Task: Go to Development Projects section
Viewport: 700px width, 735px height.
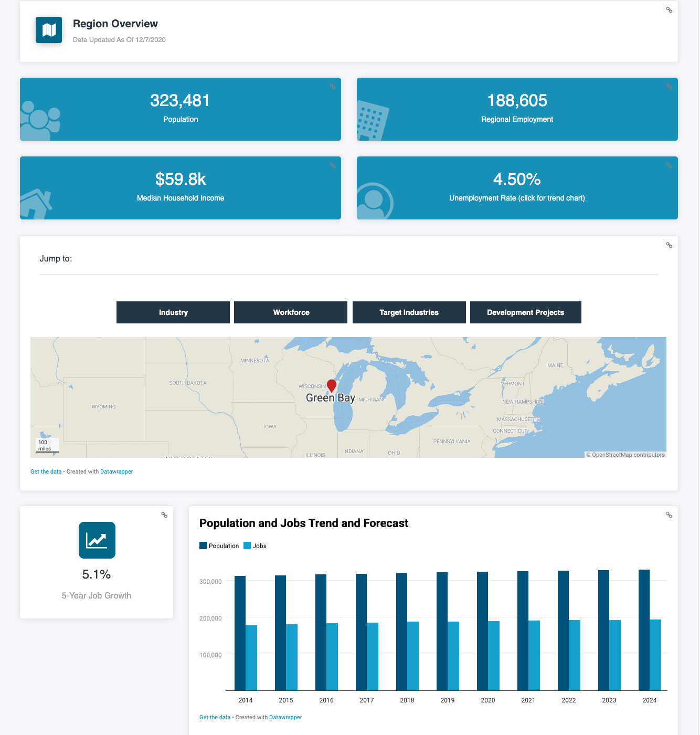Action: coord(525,312)
